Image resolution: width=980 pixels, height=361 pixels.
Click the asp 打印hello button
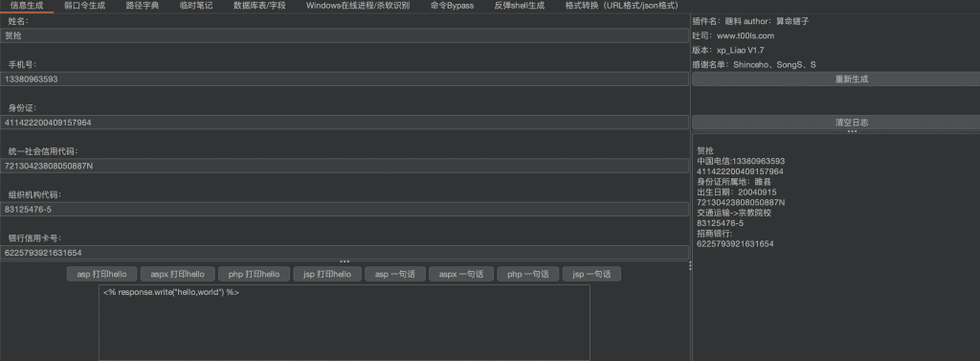coord(101,274)
